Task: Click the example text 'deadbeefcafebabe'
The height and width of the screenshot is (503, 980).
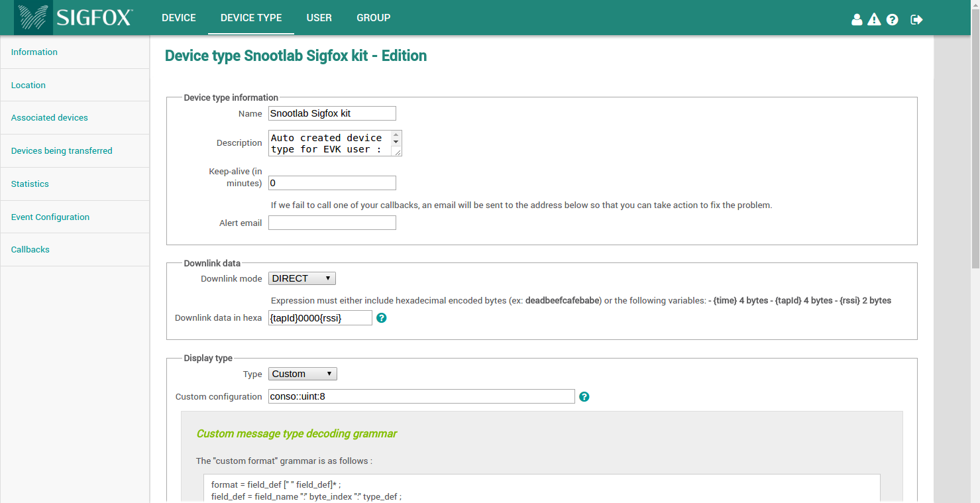Action: (x=563, y=301)
